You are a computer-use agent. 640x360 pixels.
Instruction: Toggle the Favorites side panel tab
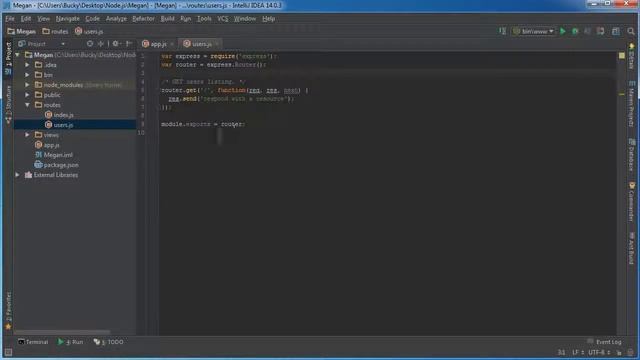click(x=8, y=311)
